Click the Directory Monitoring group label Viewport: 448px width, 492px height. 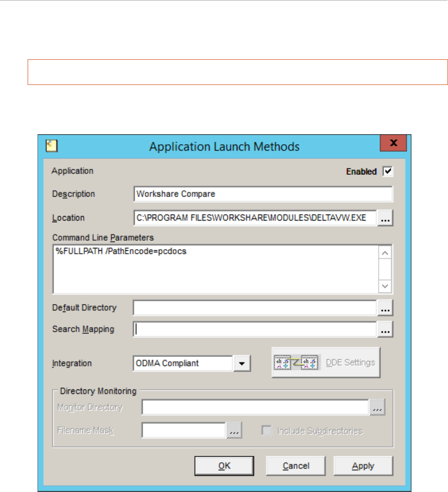98,391
